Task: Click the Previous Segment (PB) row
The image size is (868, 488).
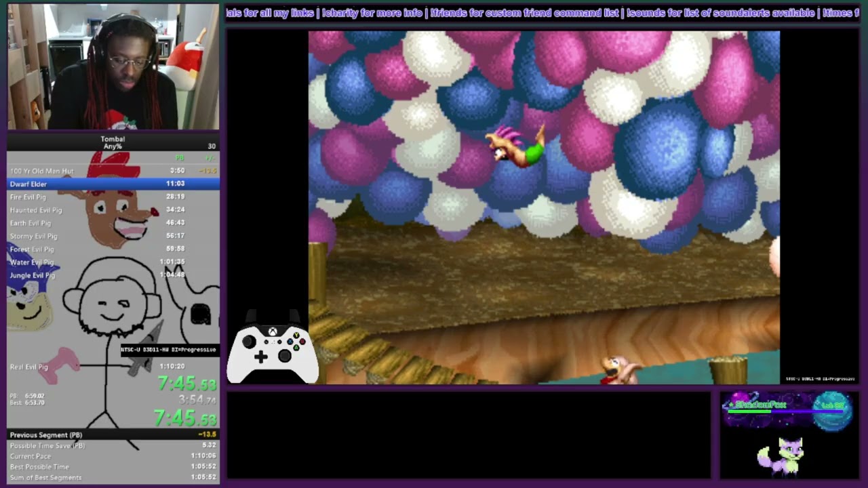Action: coord(113,434)
